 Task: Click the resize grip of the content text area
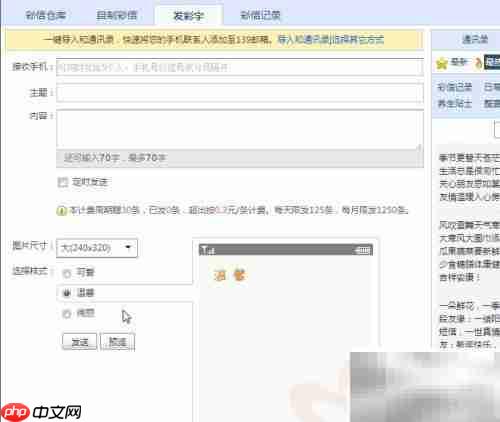pyautogui.click(x=419, y=146)
